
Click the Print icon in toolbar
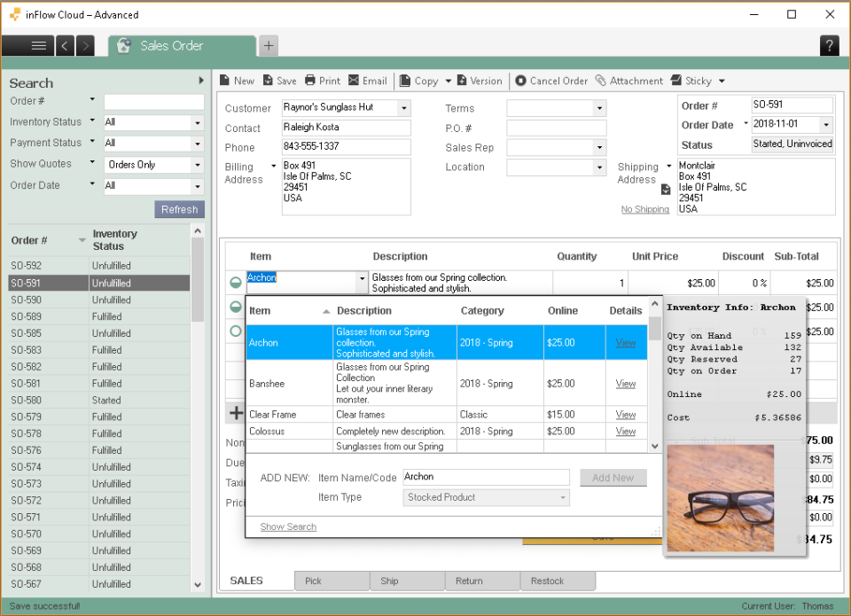click(310, 81)
